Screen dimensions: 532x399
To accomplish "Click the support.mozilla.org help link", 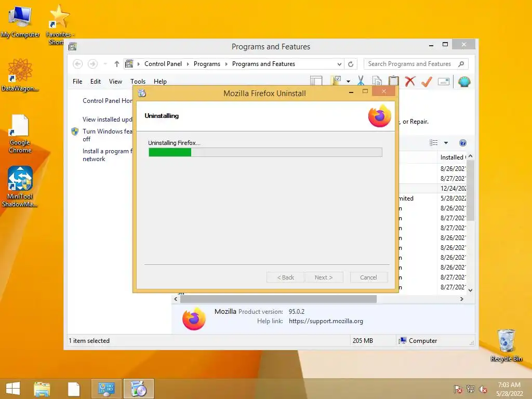I will pos(326,321).
